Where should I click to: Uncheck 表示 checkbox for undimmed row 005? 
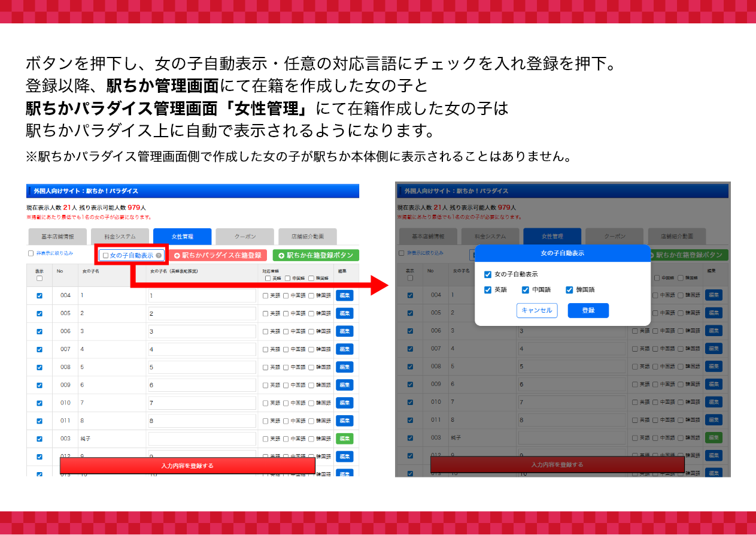coord(40,313)
